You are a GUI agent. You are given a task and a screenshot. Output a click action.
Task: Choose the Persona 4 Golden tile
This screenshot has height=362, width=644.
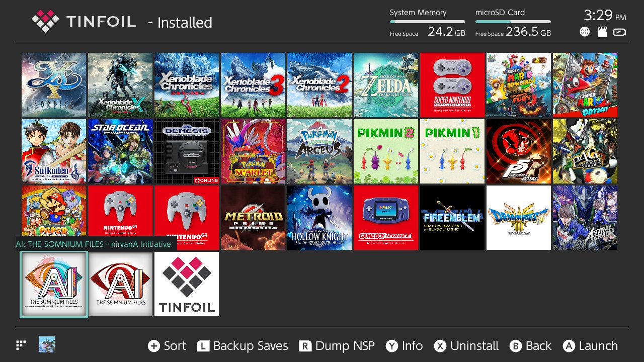click(585, 151)
